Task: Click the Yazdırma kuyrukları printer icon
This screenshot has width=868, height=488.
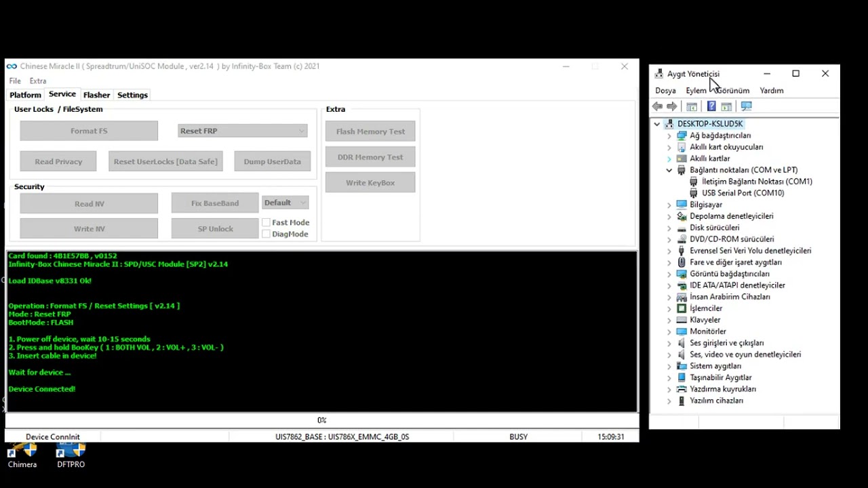Action: coord(682,389)
